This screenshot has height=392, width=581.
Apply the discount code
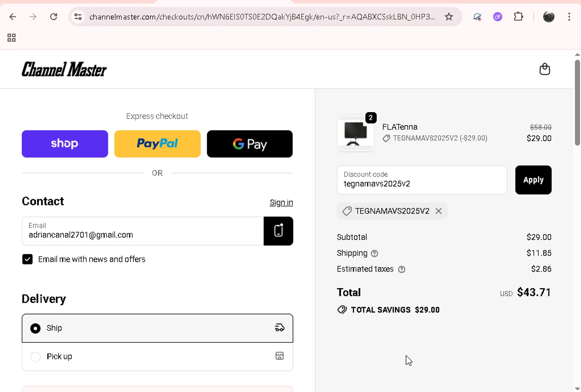click(533, 180)
